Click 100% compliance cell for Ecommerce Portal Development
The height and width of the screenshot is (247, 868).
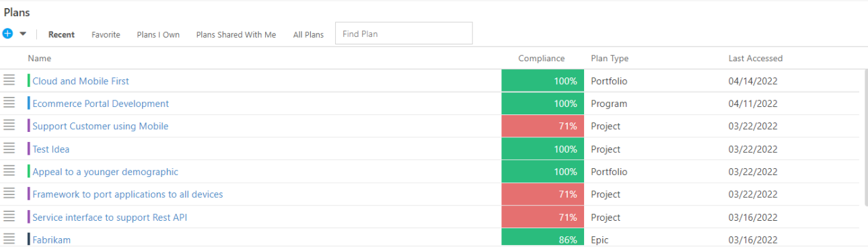pos(542,104)
